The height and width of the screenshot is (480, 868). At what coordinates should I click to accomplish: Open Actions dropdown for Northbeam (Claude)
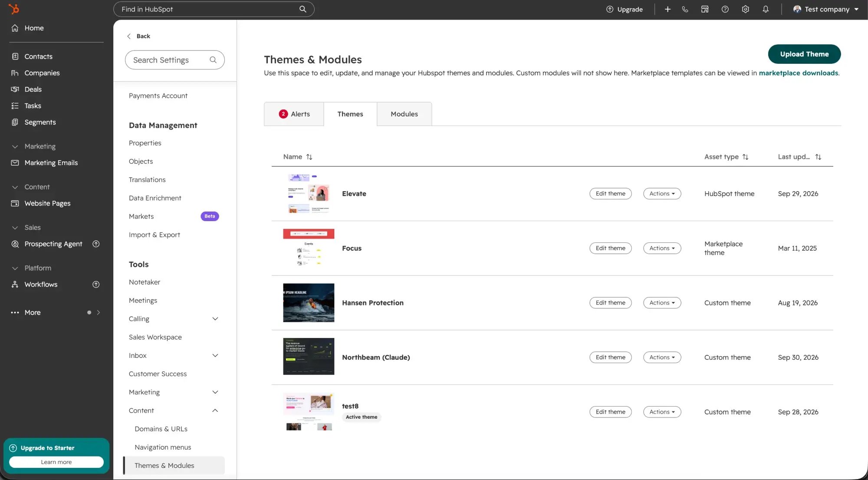(662, 358)
